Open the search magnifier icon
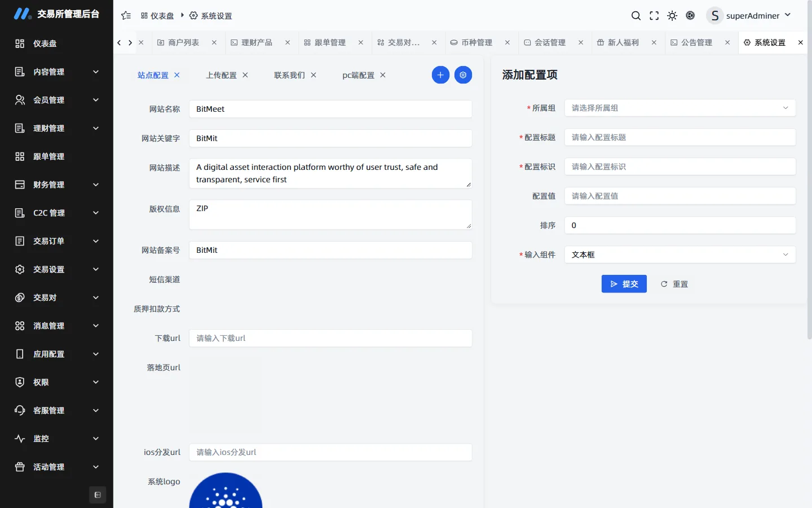 click(x=636, y=16)
